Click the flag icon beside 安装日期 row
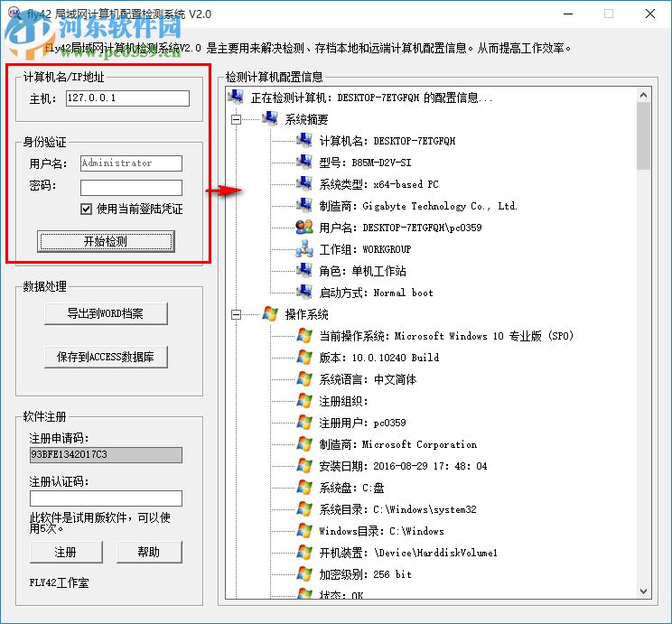This screenshot has width=672, height=624. (x=304, y=465)
